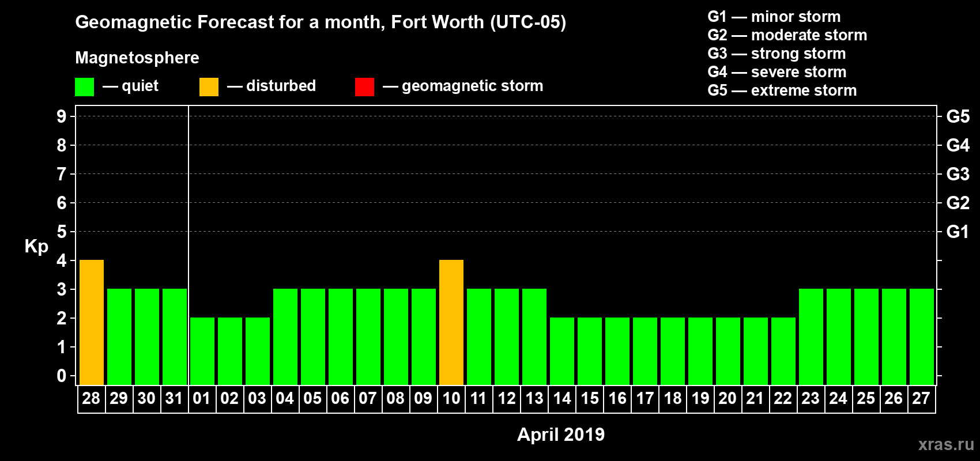Click date label 13 on the axis
The width and height of the screenshot is (980, 461).
coord(534,399)
